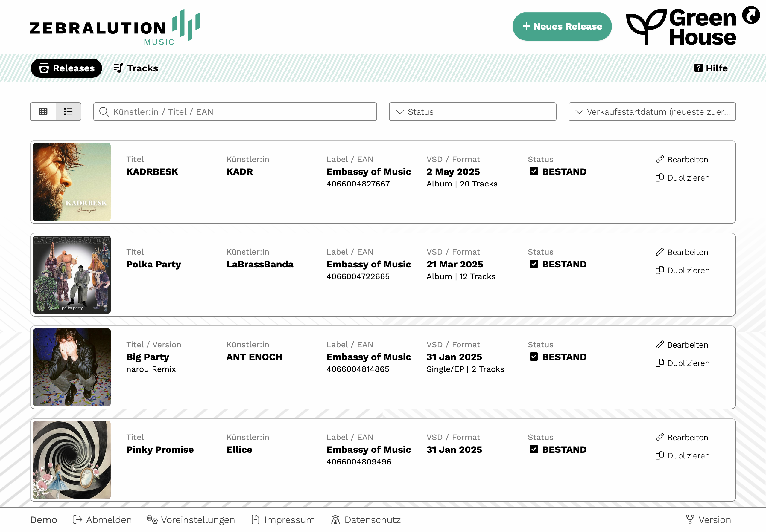The image size is (766, 532).
Task: Click the Voreinstellungen gears icon
Action: [152, 519]
